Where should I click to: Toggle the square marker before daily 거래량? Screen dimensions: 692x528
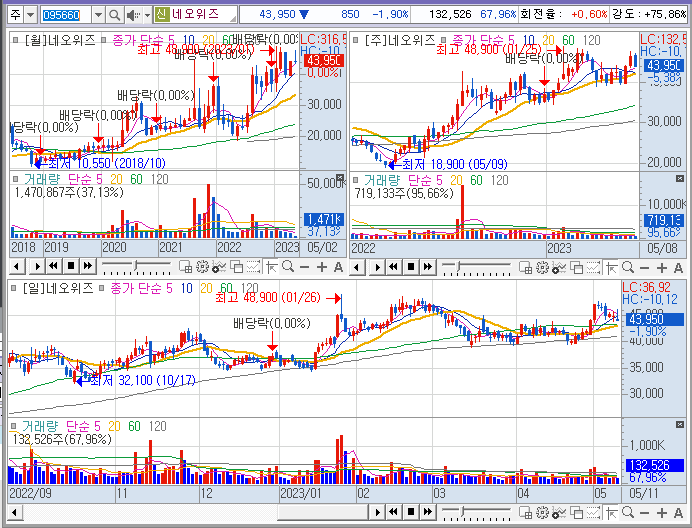coord(14,426)
